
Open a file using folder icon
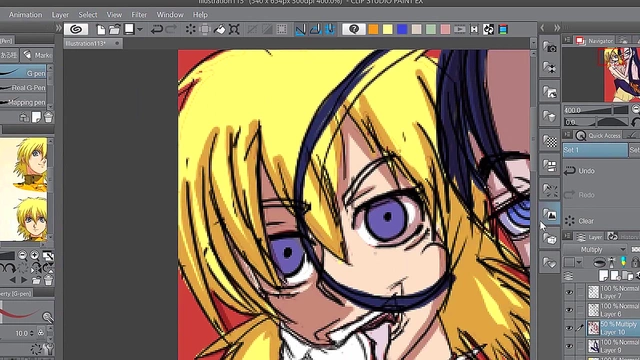click(x=115, y=29)
